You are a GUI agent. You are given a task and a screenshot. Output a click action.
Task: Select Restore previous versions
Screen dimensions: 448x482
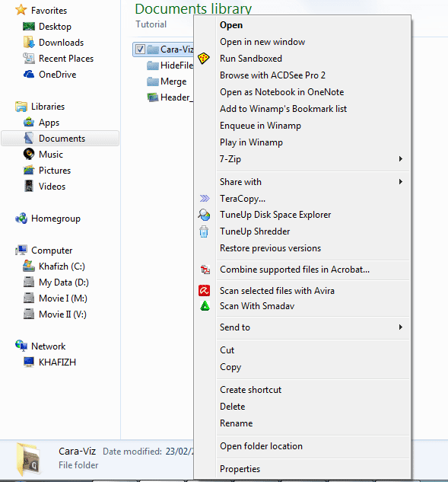270,248
